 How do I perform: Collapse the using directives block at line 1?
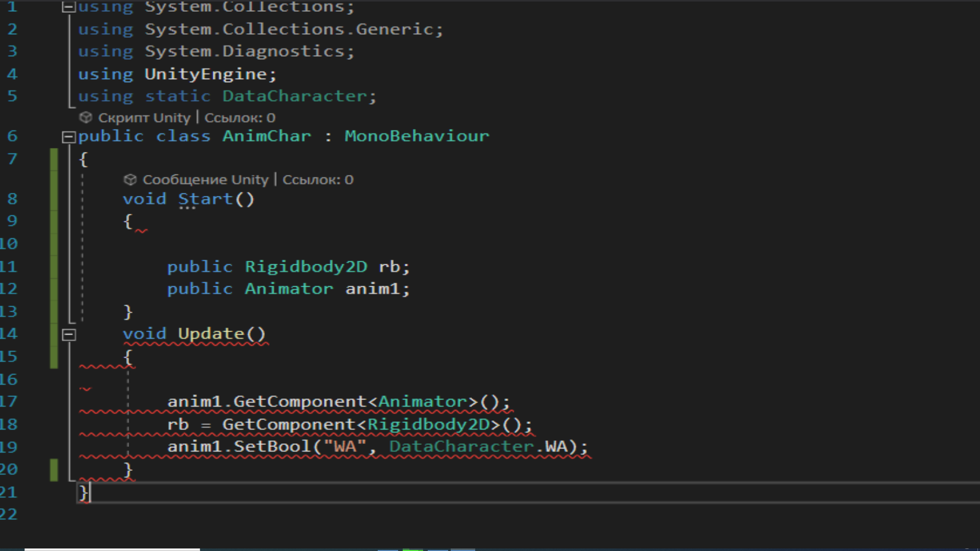point(69,7)
